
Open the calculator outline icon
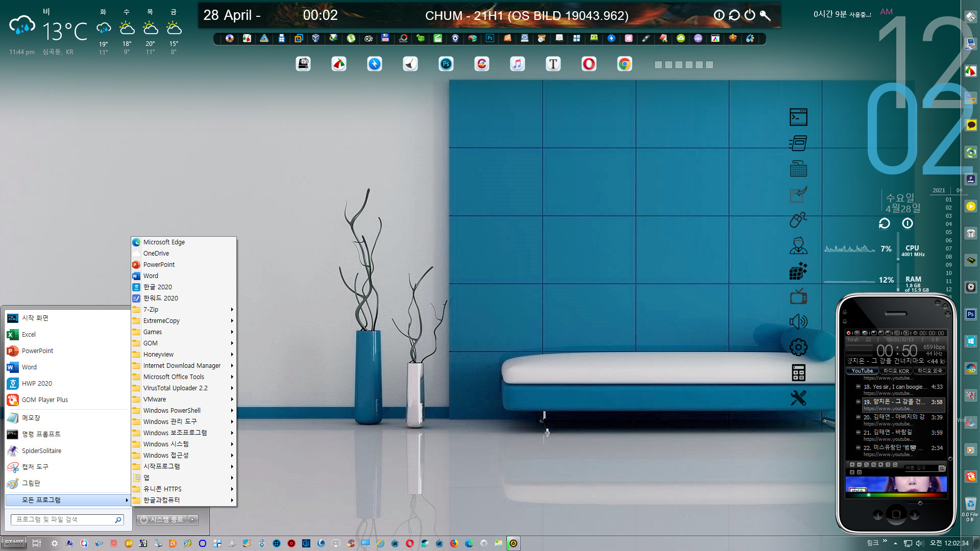[798, 373]
